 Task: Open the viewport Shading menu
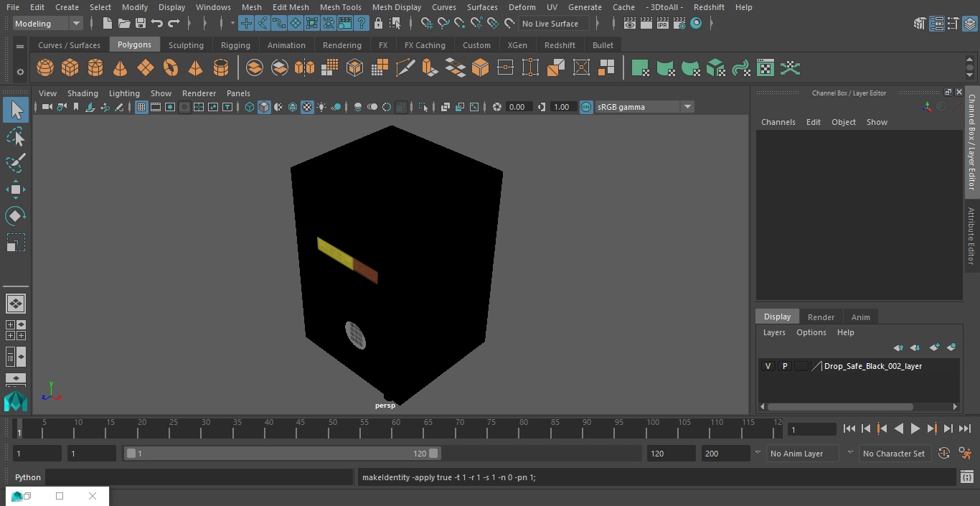tap(83, 93)
